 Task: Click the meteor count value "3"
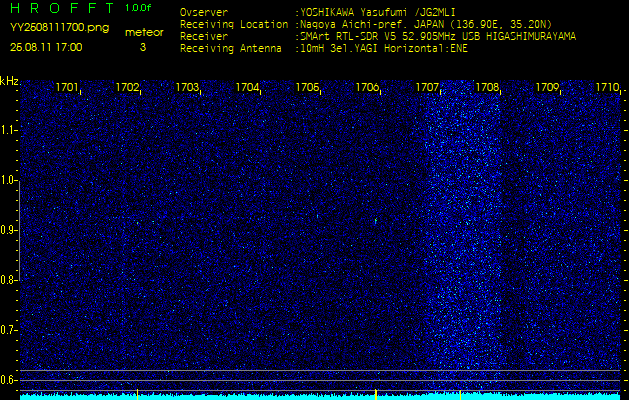click(x=143, y=47)
